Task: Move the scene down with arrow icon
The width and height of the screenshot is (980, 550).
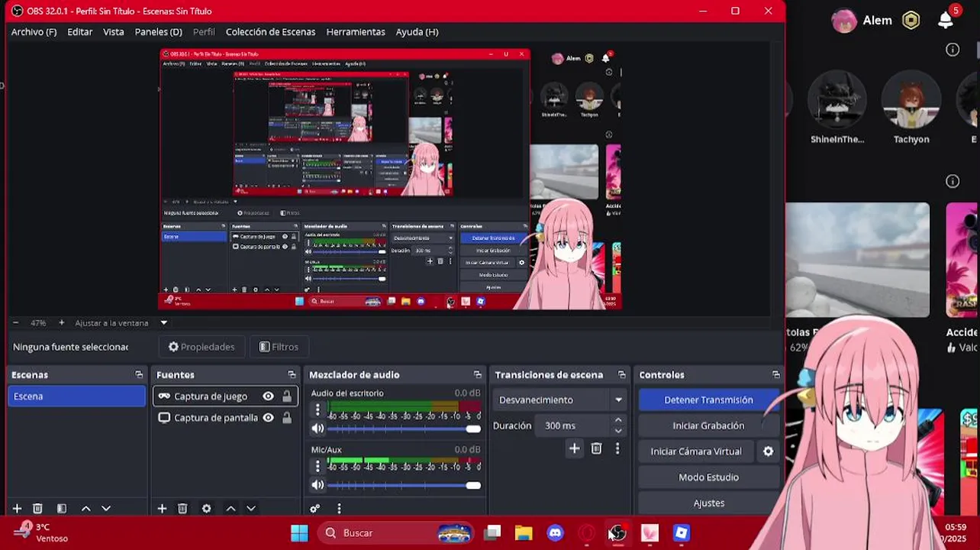Action: pyautogui.click(x=106, y=509)
